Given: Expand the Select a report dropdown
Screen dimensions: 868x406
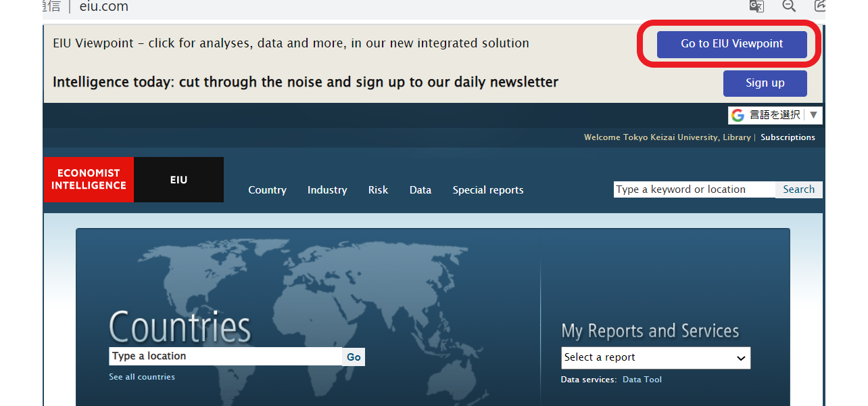Looking at the screenshot, I should click(656, 358).
